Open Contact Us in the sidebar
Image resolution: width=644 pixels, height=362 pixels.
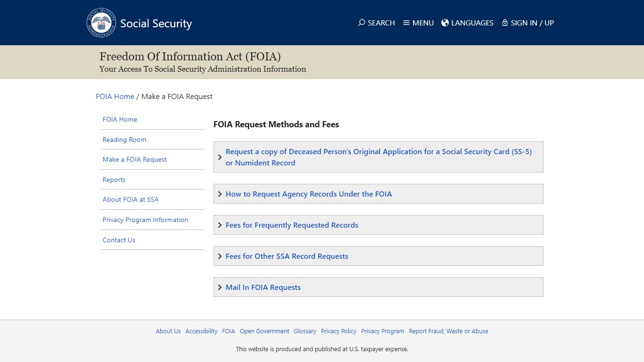pyautogui.click(x=119, y=240)
